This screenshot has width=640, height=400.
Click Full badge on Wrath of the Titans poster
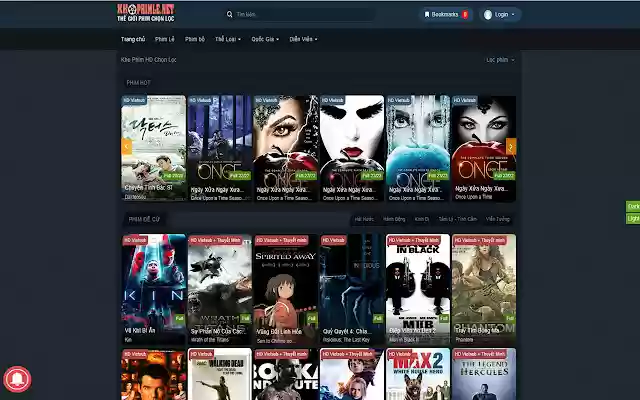245,318
